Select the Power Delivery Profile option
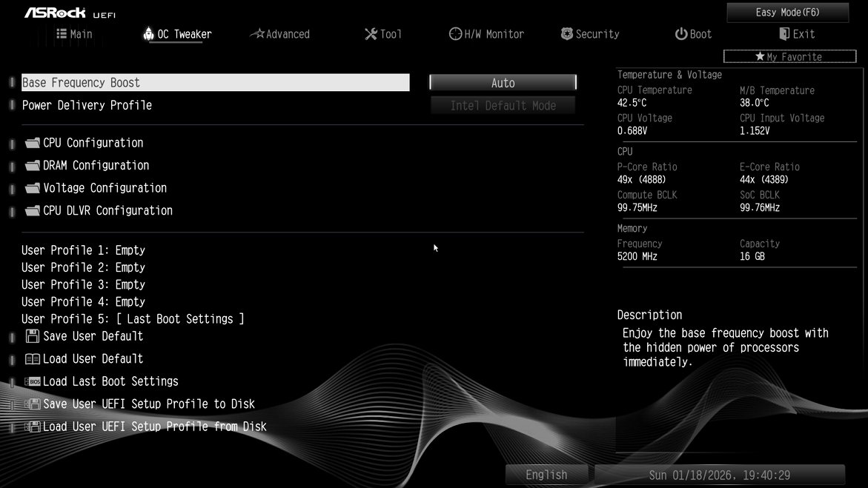 pos(87,104)
